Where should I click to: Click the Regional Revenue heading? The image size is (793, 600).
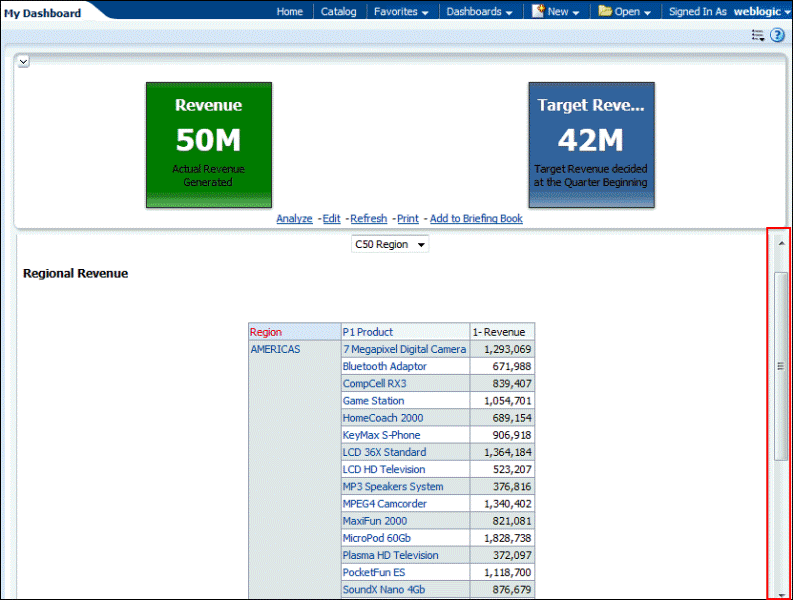pyautogui.click(x=75, y=273)
